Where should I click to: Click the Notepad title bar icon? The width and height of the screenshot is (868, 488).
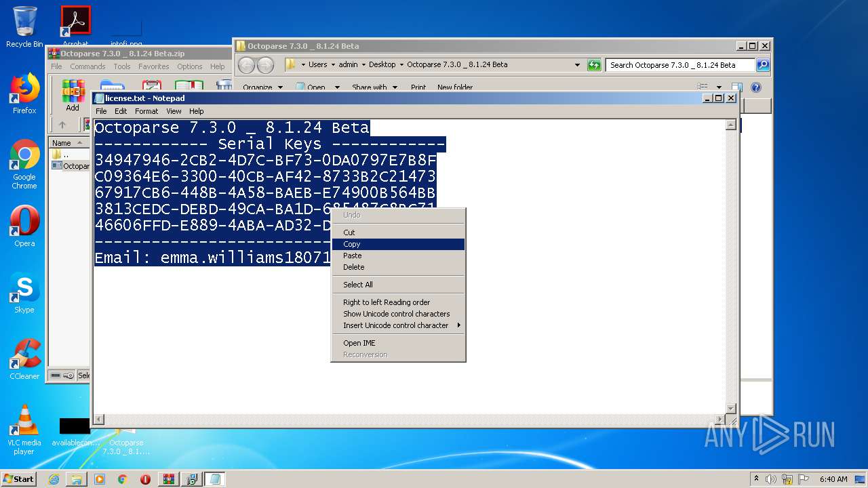pyautogui.click(x=100, y=98)
